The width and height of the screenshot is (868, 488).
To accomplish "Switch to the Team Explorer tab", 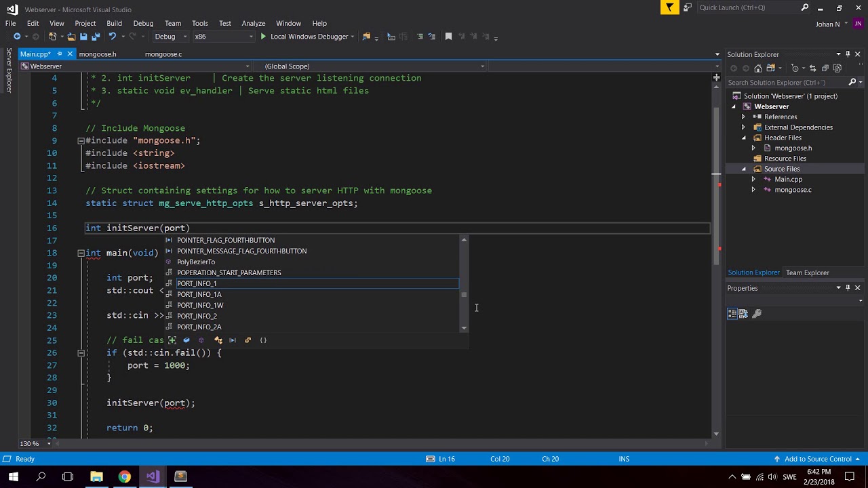I will pos(807,272).
